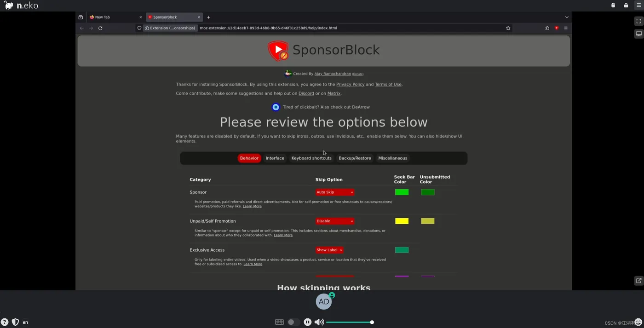Change Sponsor seek bar color swatch
Image resolution: width=644 pixels, height=328 pixels.
402,192
